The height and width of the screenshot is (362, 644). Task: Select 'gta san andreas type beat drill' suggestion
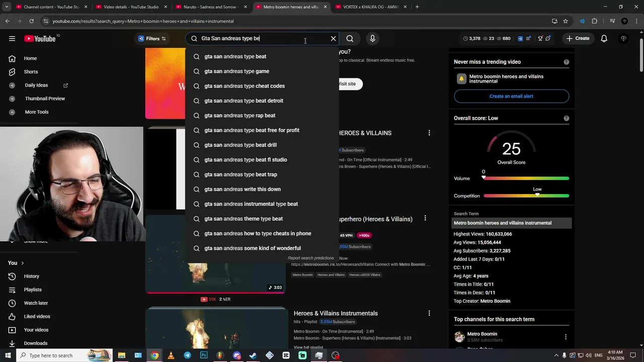tap(262, 145)
